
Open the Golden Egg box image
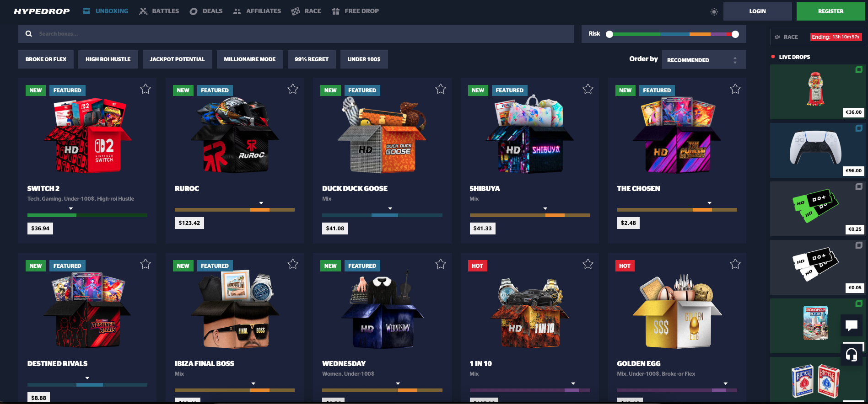coord(677,312)
